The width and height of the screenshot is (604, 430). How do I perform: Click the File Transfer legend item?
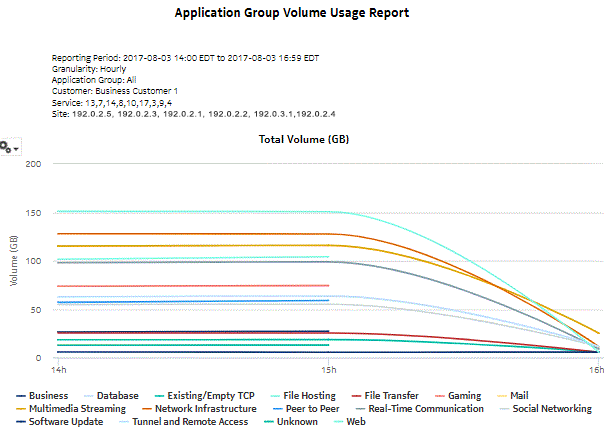pyautogui.click(x=391, y=396)
